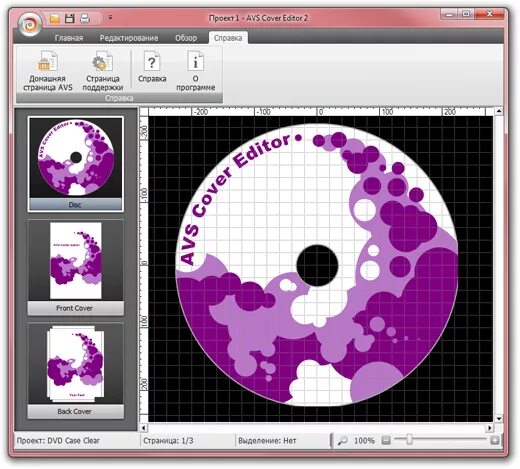Click the AVS Cover Editor text on the disc

(235, 200)
